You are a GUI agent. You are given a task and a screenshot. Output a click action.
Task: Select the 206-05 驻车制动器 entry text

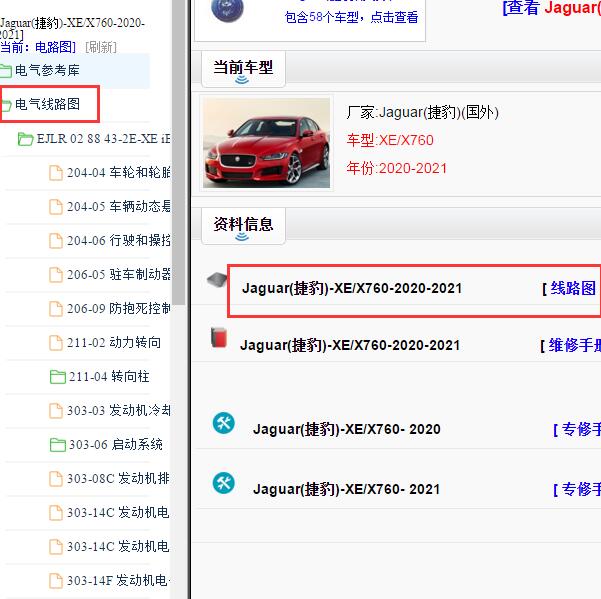[x=119, y=274]
